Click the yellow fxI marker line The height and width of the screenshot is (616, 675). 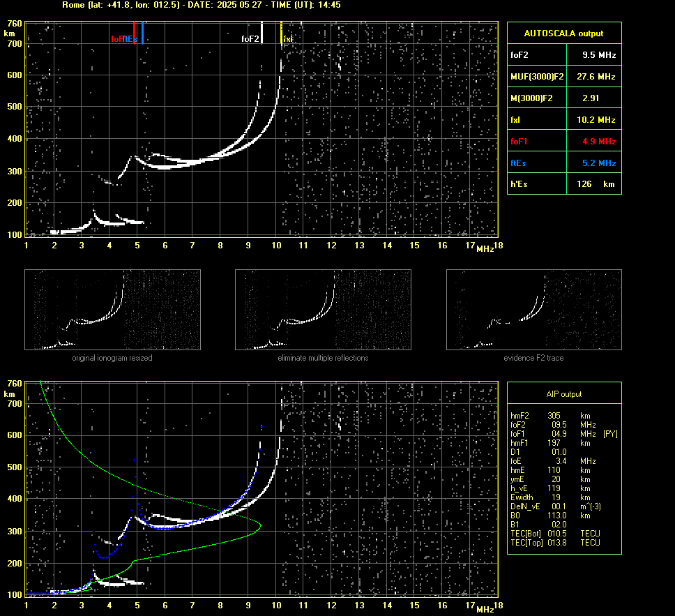(282, 33)
